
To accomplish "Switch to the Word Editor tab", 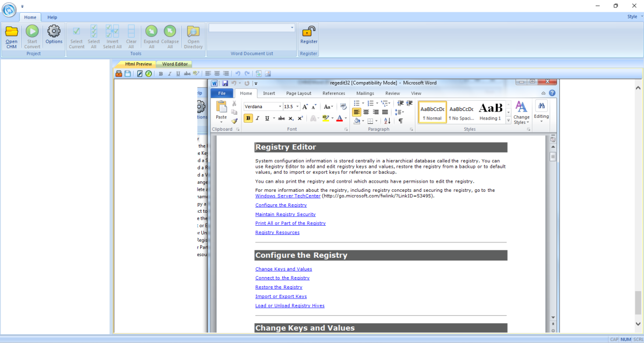I will coord(175,64).
